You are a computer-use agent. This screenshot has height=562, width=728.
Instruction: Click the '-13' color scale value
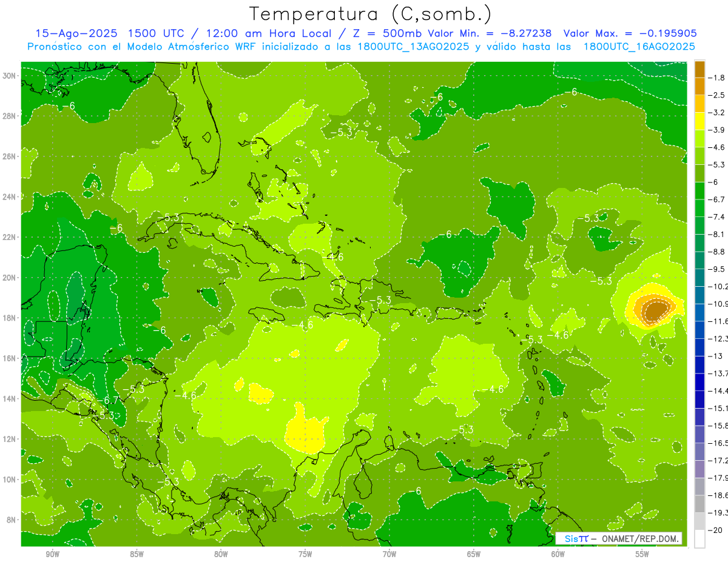pos(715,356)
